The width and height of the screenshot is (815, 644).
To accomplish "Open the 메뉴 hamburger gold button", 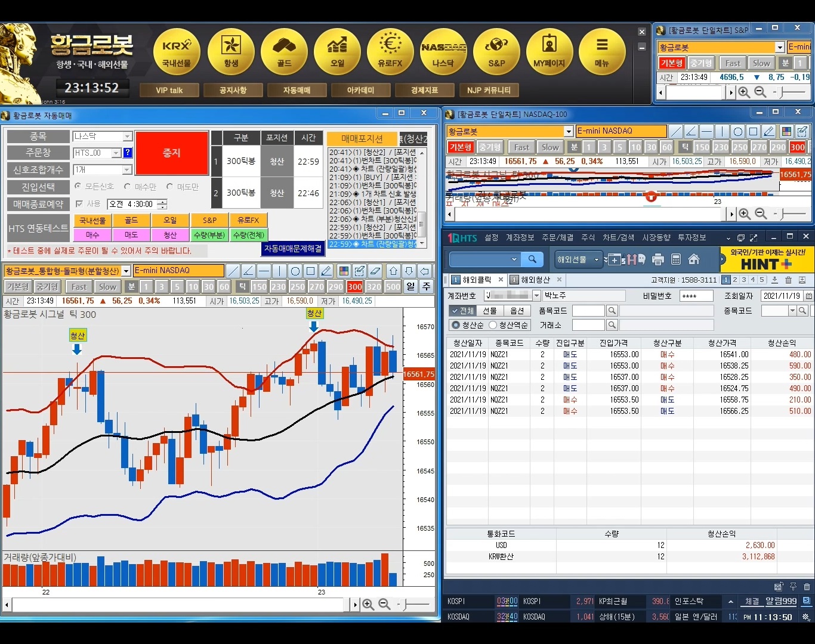I will (x=602, y=52).
